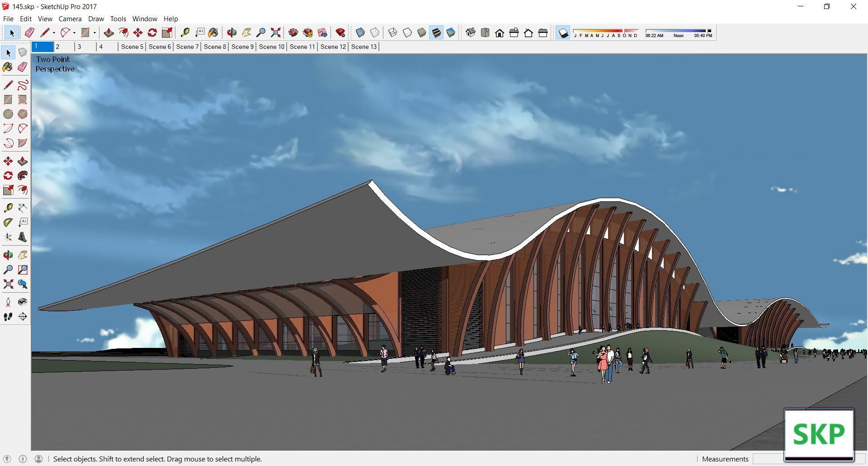Switch to the Scene 13 tab
The width and height of the screenshot is (868, 466).
coord(364,47)
